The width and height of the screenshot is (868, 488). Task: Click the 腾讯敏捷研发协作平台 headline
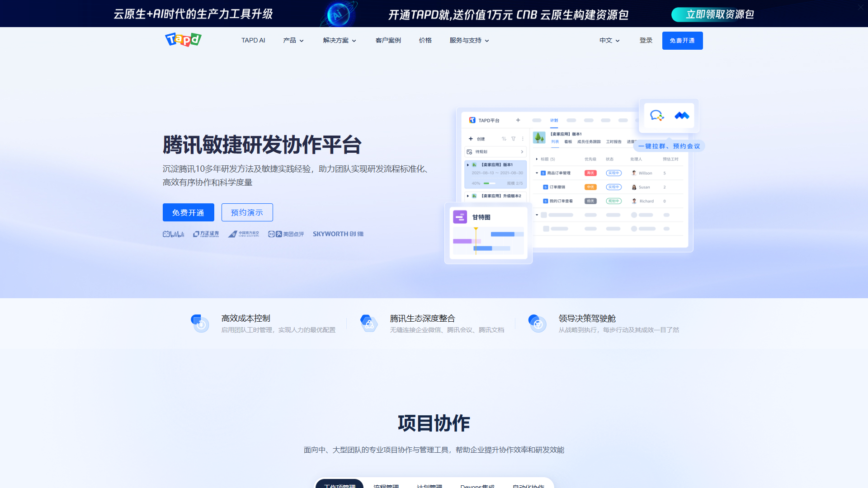coord(262,145)
